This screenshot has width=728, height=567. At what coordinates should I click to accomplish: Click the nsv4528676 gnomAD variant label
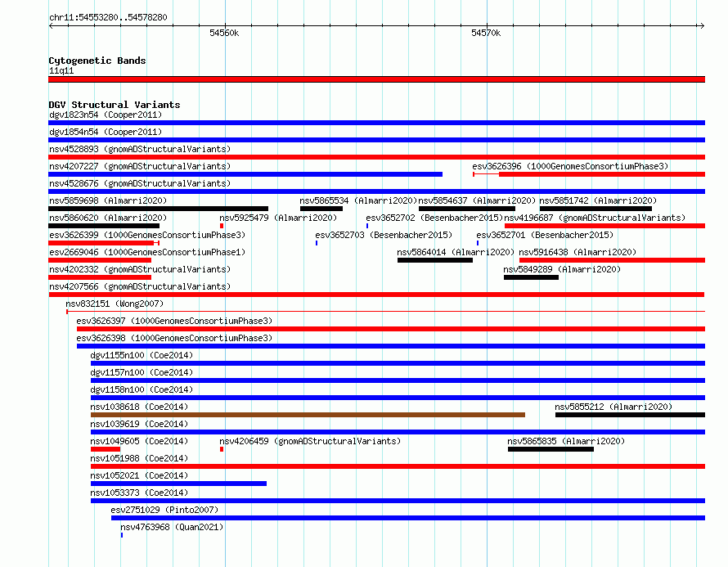click(140, 183)
